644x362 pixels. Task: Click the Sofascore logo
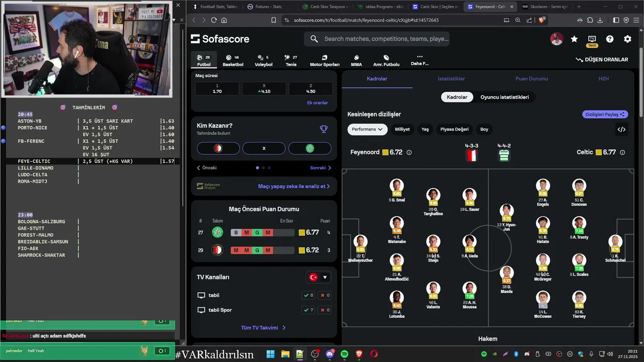220,39
